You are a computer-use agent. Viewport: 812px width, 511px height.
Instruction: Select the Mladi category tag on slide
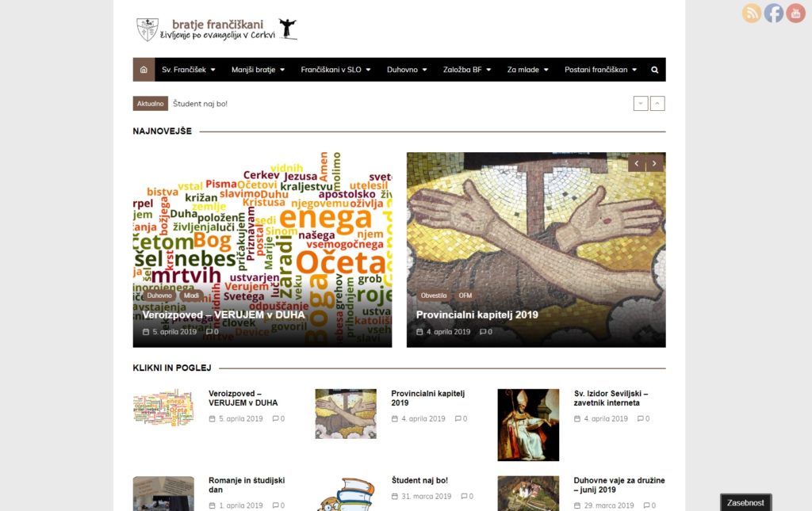pyautogui.click(x=191, y=296)
